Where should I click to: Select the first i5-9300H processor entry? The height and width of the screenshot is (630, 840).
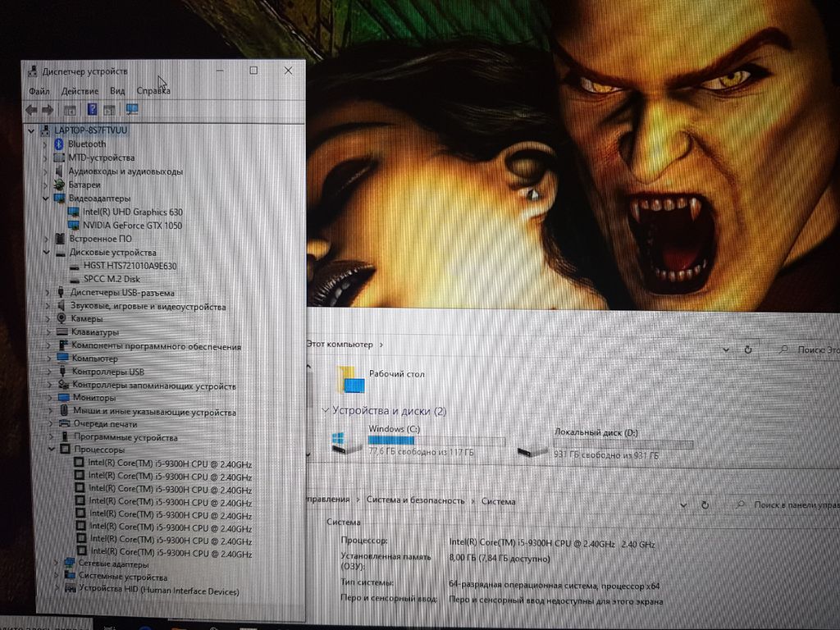170,463
